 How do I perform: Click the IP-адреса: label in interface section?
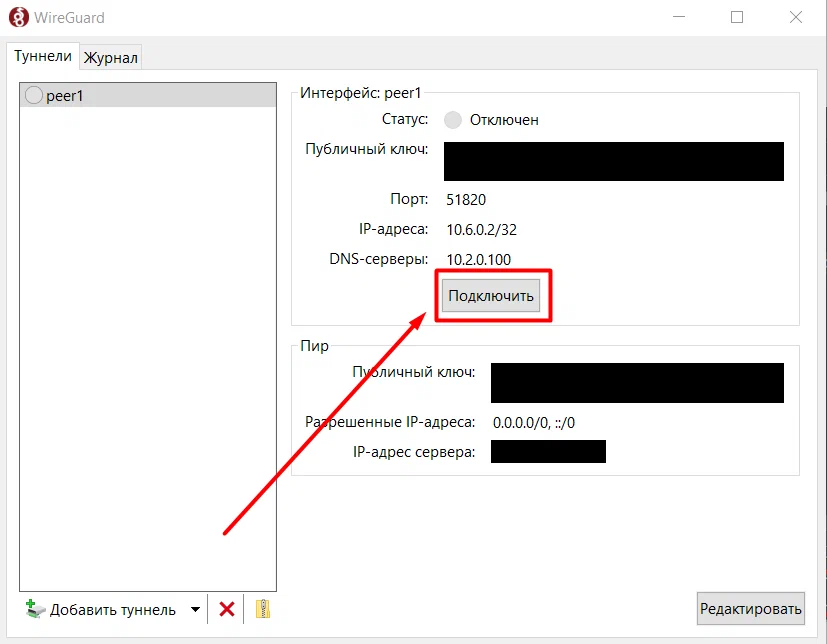click(x=393, y=229)
